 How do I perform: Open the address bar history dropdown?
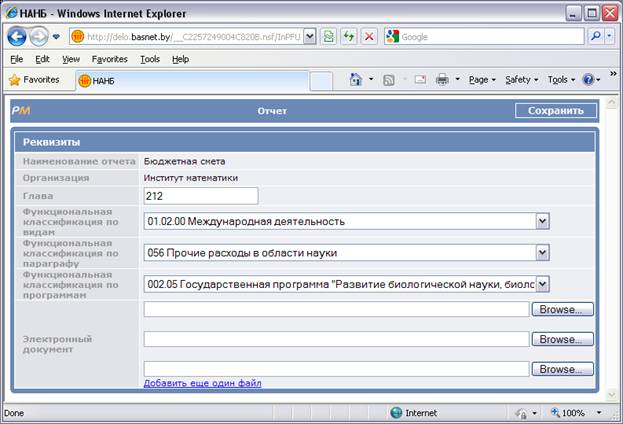[x=310, y=37]
